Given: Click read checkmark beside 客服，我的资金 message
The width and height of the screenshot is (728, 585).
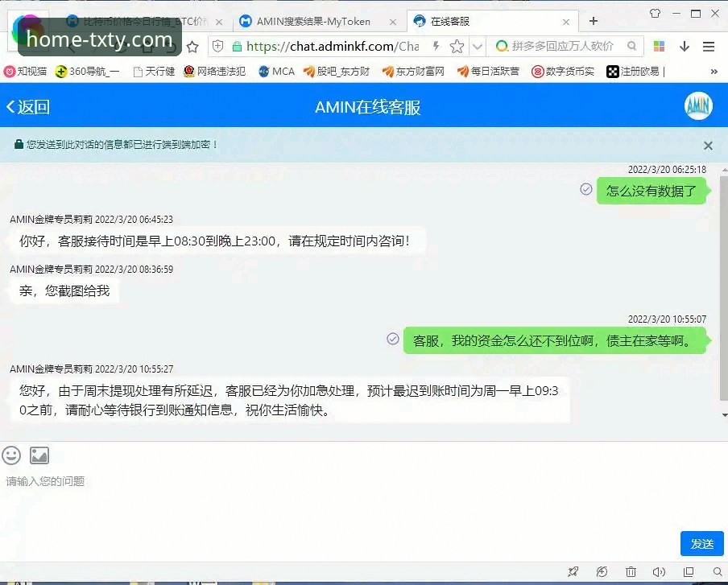Looking at the screenshot, I should click(393, 339).
